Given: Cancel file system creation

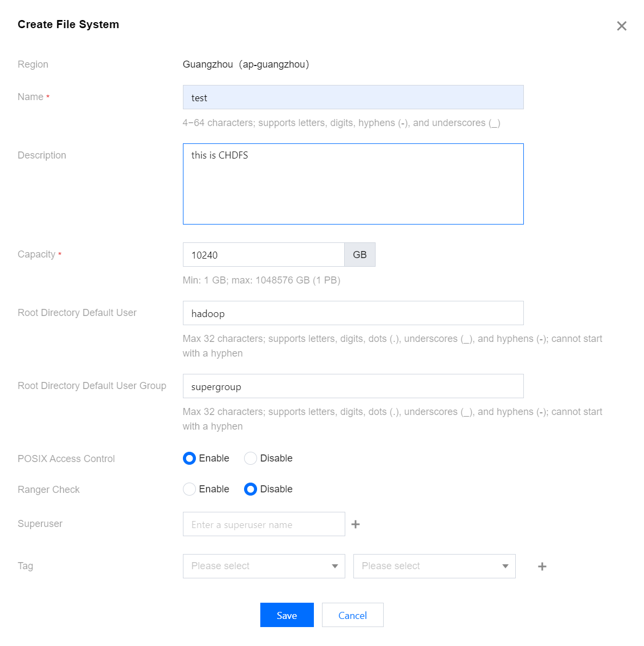Looking at the screenshot, I should click(x=352, y=615).
